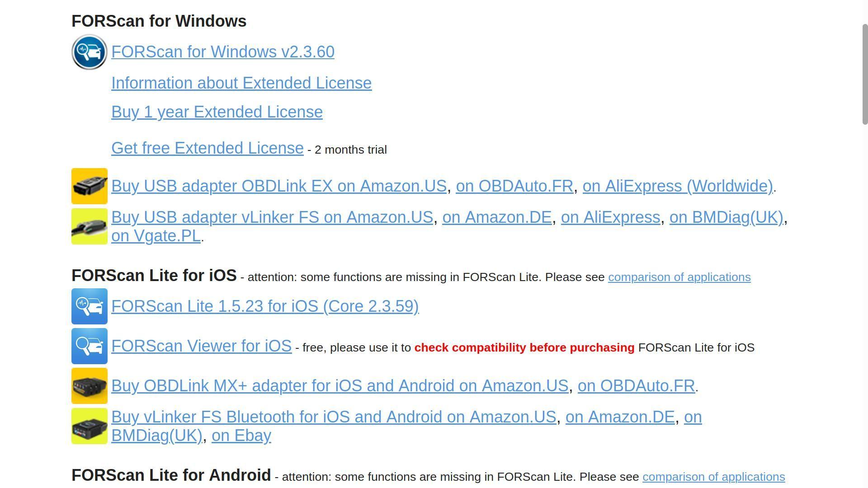Click the on Vgate.PL link

pyautogui.click(x=156, y=236)
